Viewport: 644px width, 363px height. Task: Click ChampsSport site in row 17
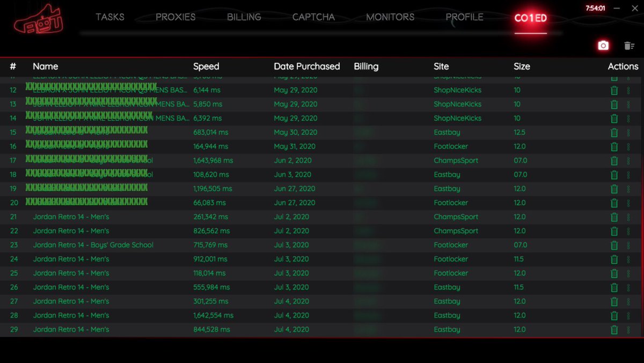(x=456, y=160)
